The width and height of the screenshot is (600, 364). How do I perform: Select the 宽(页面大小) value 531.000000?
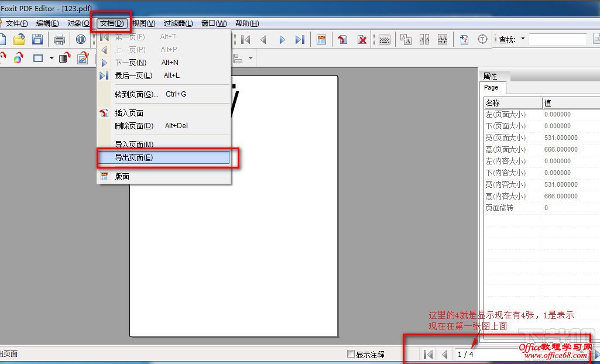(561, 138)
